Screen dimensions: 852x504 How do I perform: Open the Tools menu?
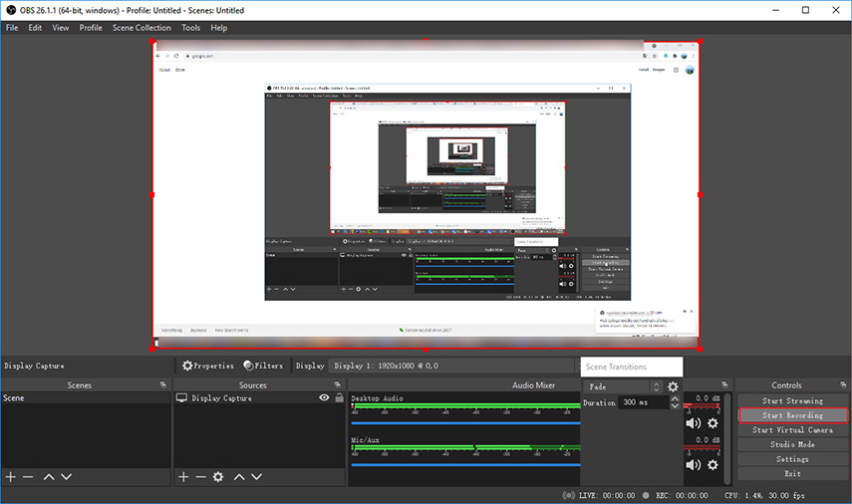tap(190, 28)
